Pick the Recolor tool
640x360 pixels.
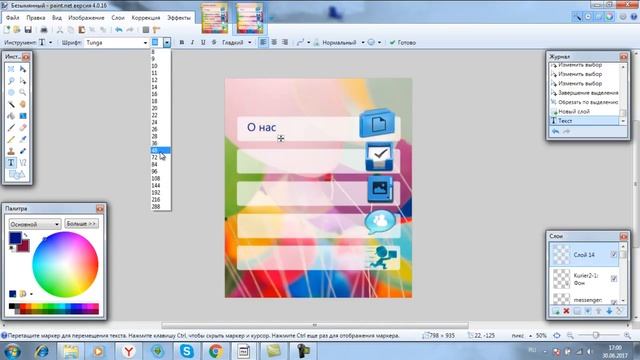pyautogui.click(x=23, y=151)
